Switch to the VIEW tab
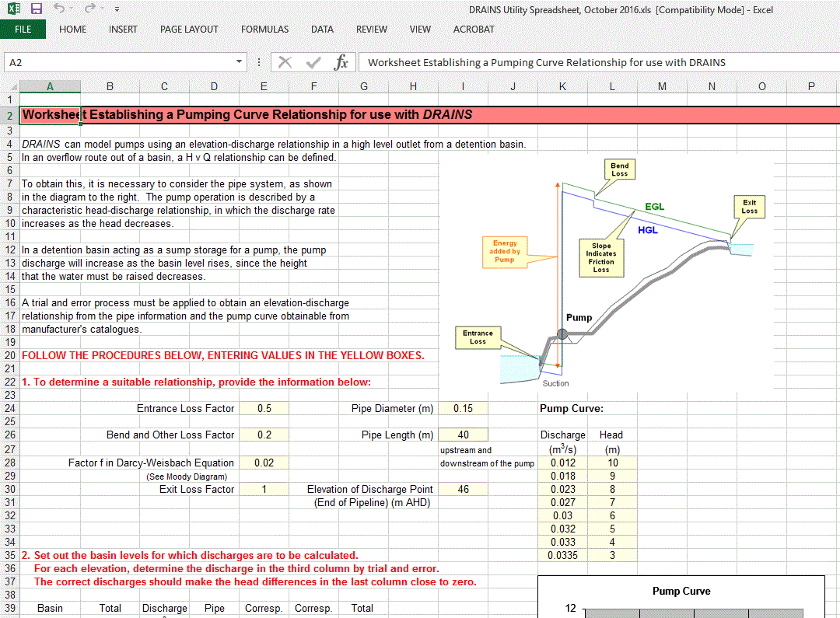Image resolution: width=840 pixels, height=618 pixels. coord(420,30)
